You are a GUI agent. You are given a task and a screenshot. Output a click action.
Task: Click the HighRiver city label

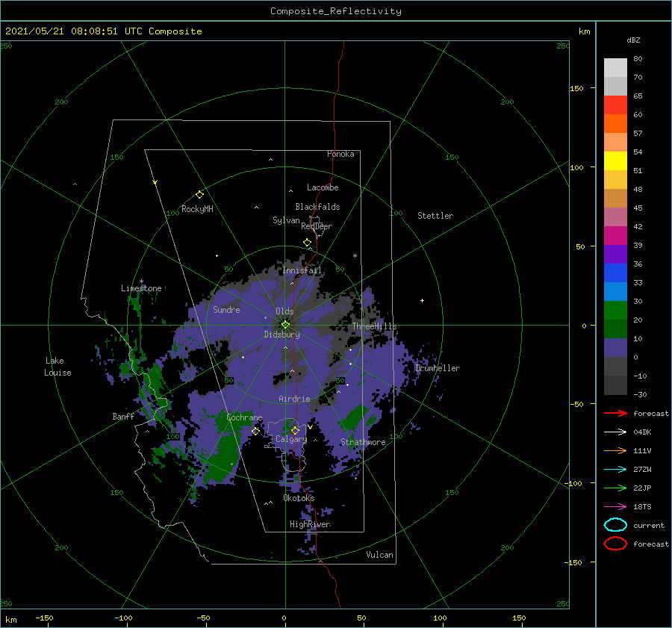pyautogui.click(x=310, y=524)
